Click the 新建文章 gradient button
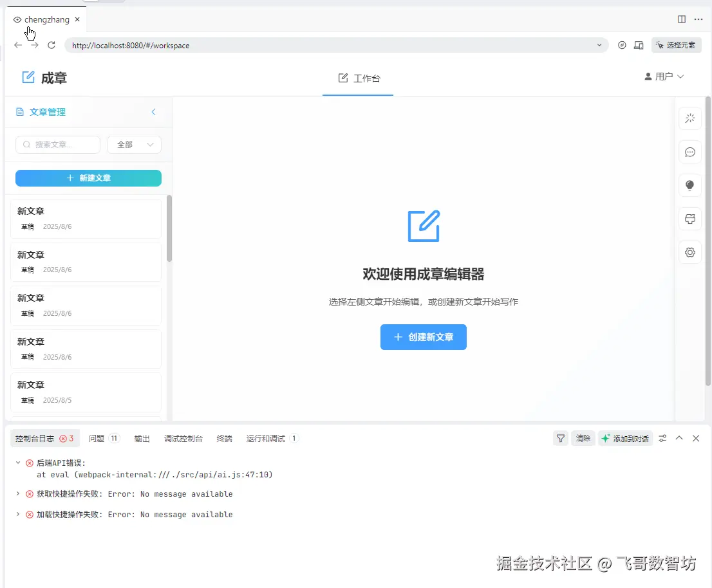712x588 pixels. [x=89, y=178]
